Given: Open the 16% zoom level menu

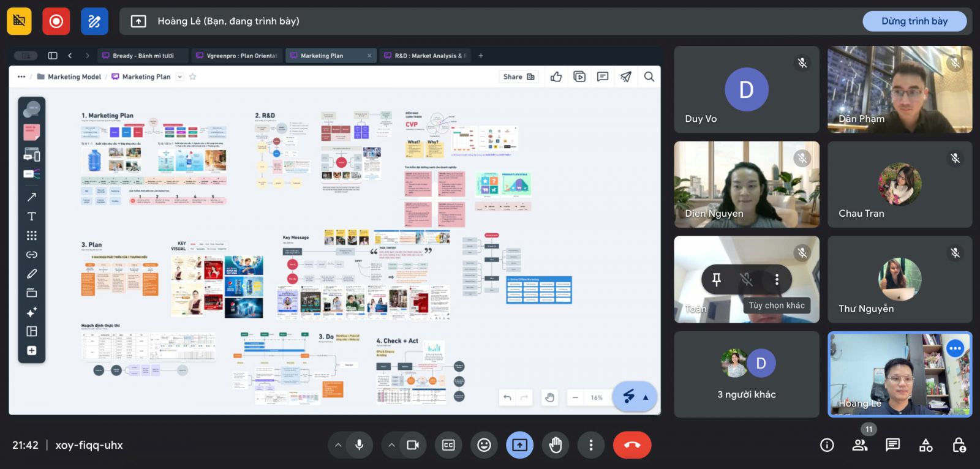Looking at the screenshot, I should [x=597, y=398].
